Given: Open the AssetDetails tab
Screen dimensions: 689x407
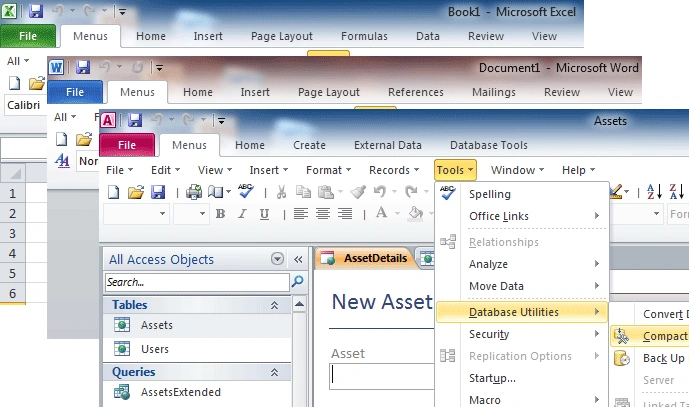Looking at the screenshot, I should click(366, 258).
